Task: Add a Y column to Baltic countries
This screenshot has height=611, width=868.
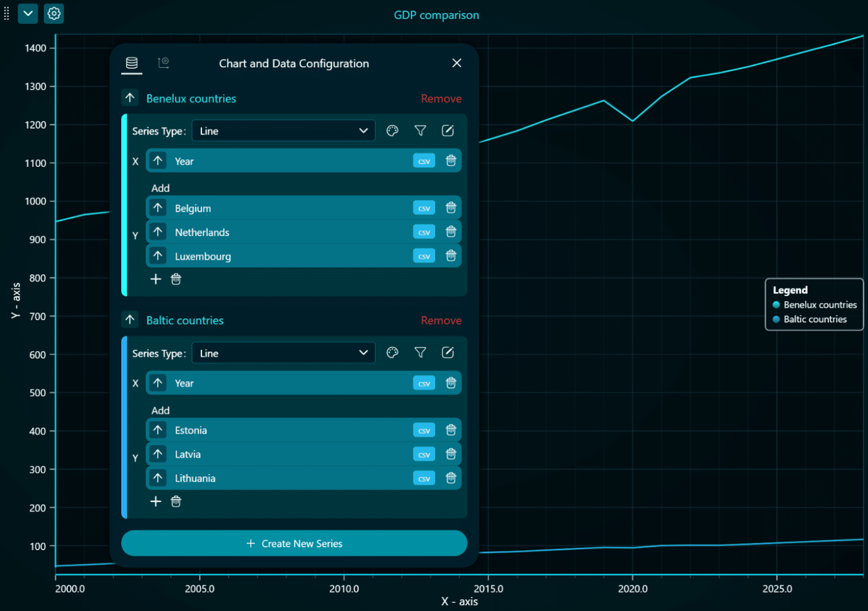Action: (x=156, y=502)
